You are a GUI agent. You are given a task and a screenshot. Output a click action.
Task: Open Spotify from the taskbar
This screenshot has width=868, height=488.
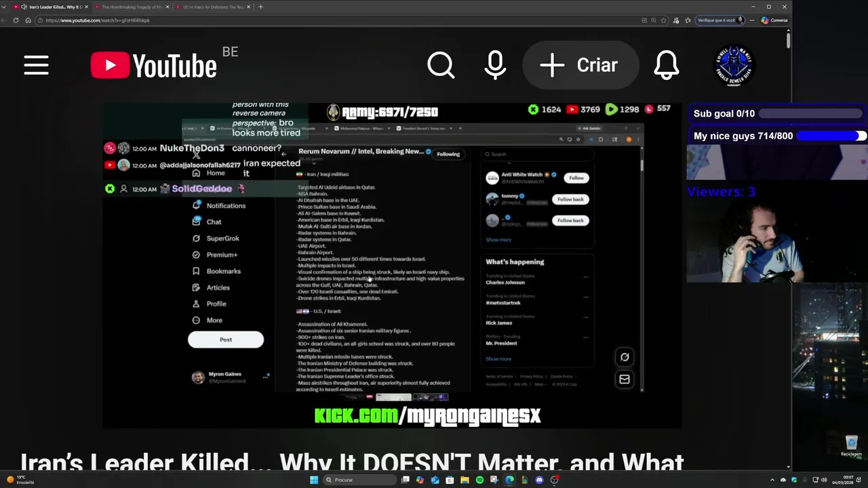pos(479,480)
